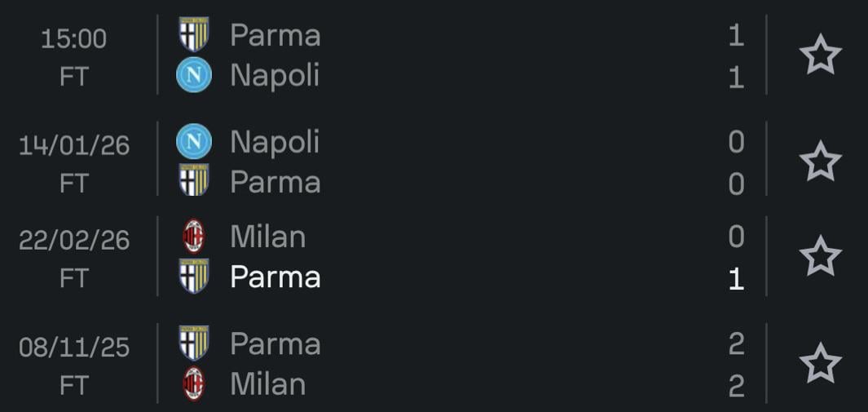Open Napoli team name in 15:00 match
Image resolution: width=868 pixels, height=412 pixels.
click(x=275, y=76)
